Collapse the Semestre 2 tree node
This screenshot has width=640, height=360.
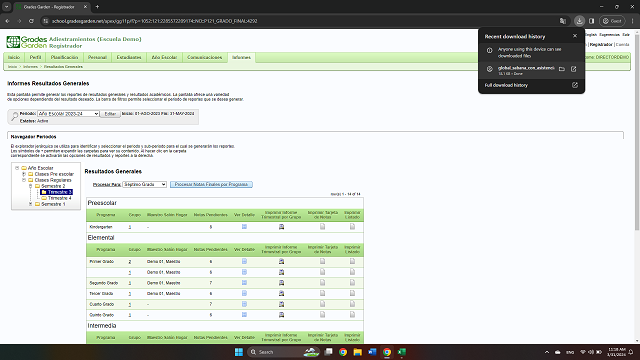(x=30, y=186)
